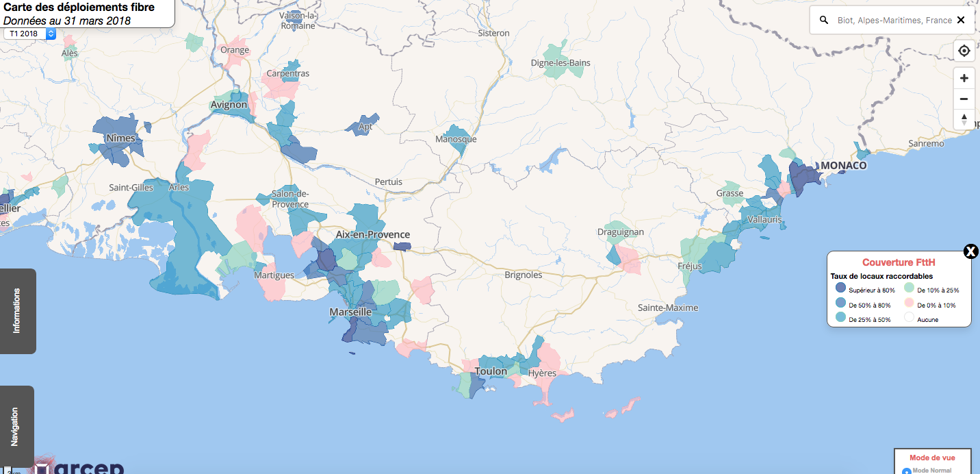Click the Mode de vue heading

[931, 458]
